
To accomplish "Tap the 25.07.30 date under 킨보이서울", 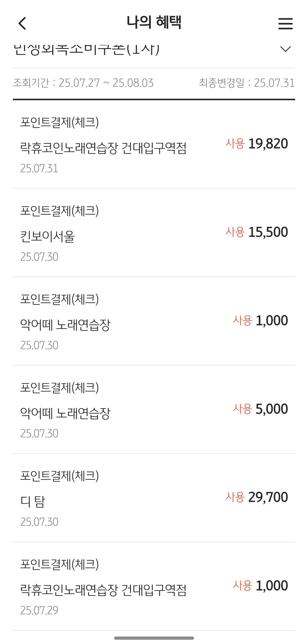I will click(39, 257).
